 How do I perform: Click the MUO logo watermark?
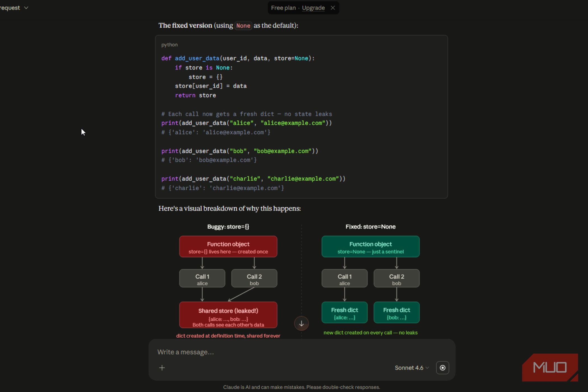(550, 367)
